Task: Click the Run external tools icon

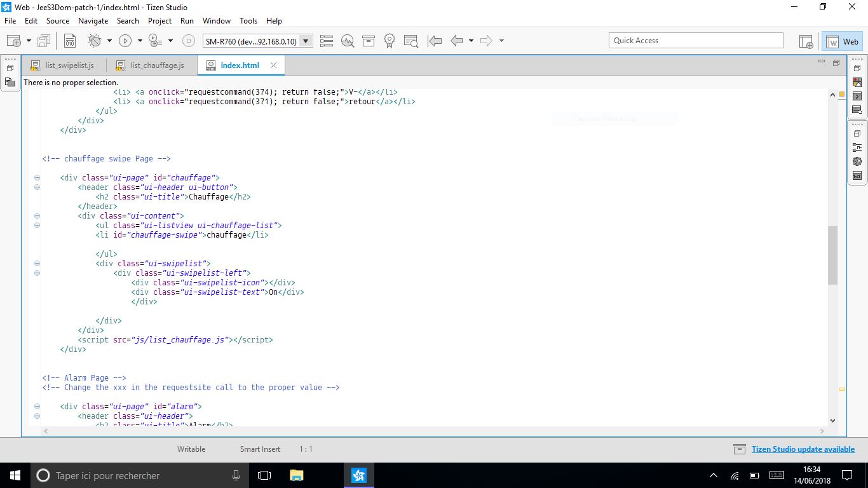Action: [156, 41]
